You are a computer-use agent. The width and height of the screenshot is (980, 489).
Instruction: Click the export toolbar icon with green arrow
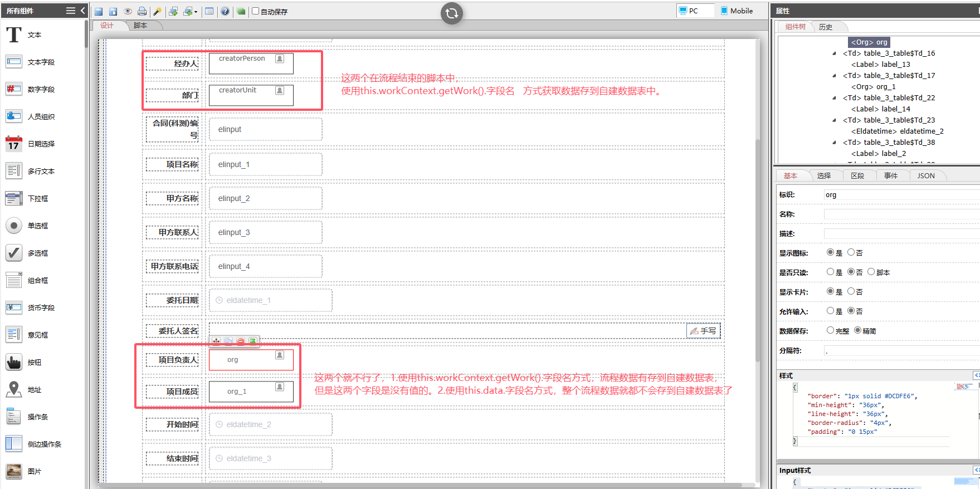[173, 11]
